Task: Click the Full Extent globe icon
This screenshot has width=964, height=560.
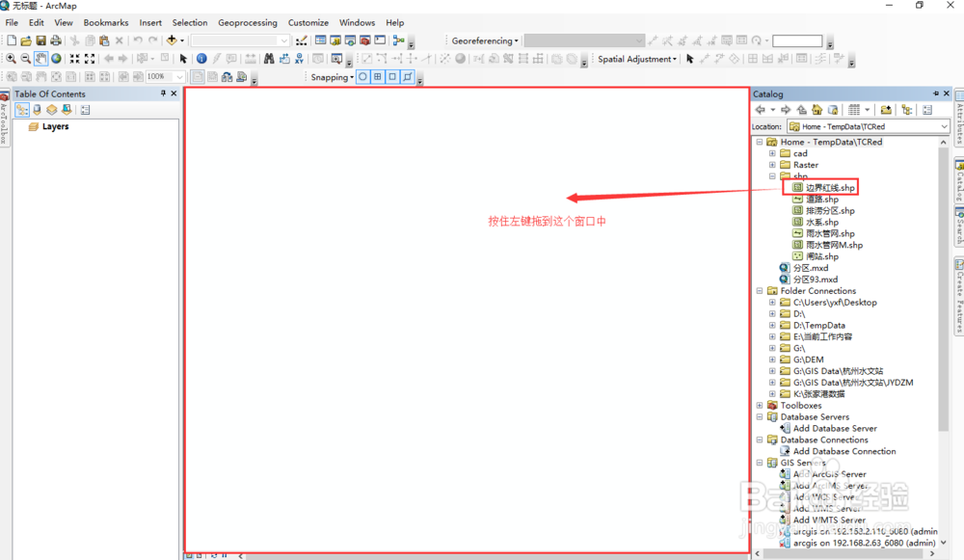Action: click(x=56, y=59)
